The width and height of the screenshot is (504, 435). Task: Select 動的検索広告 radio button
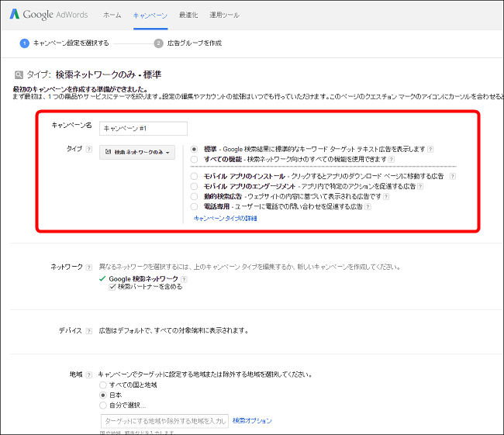[x=194, y=196]
